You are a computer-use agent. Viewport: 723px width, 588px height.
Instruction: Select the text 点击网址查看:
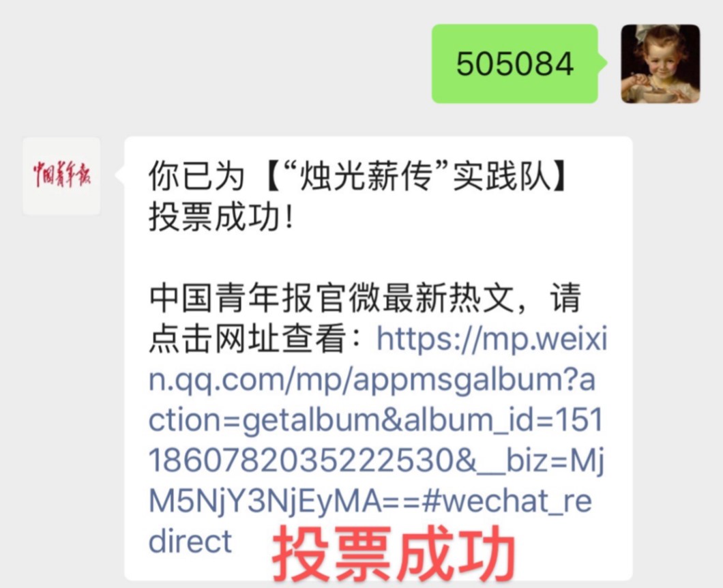(256, 339)
